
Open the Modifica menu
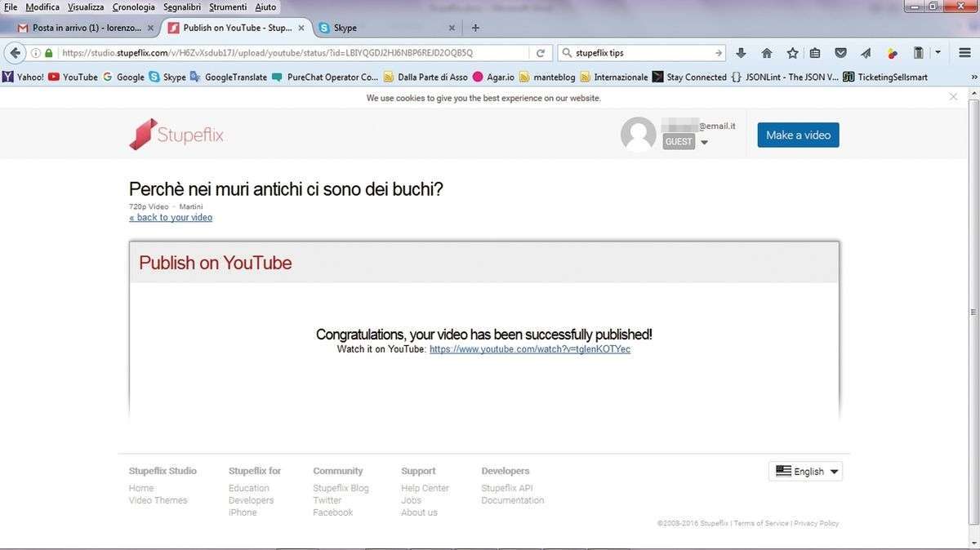pos(42,7)
